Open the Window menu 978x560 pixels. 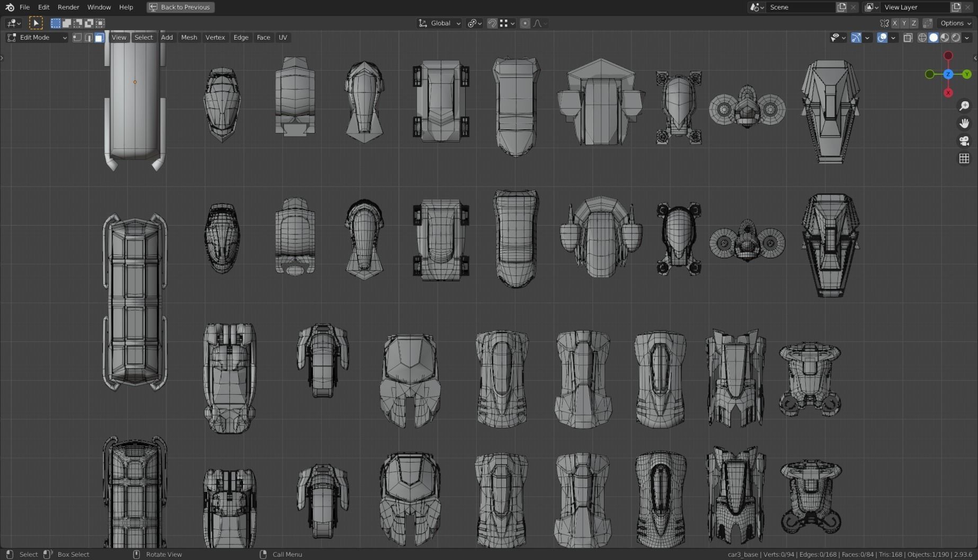(99, 7)
